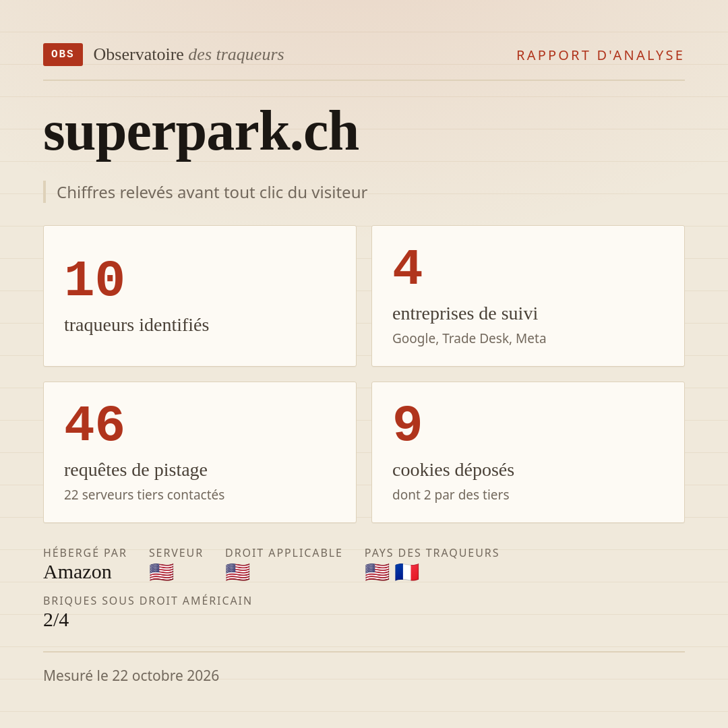728x728 pixels.
Task: Click the Amazon host name
Action: point(77,572)
